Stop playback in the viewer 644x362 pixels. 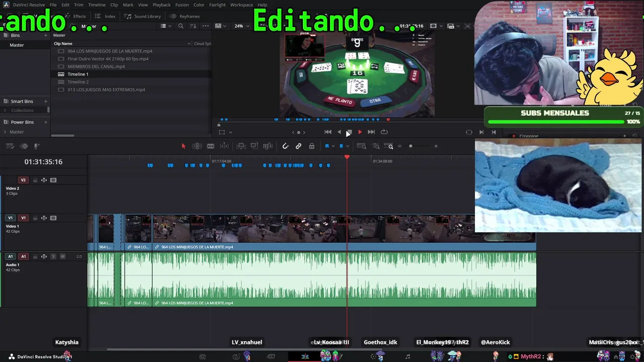point(349,132)
